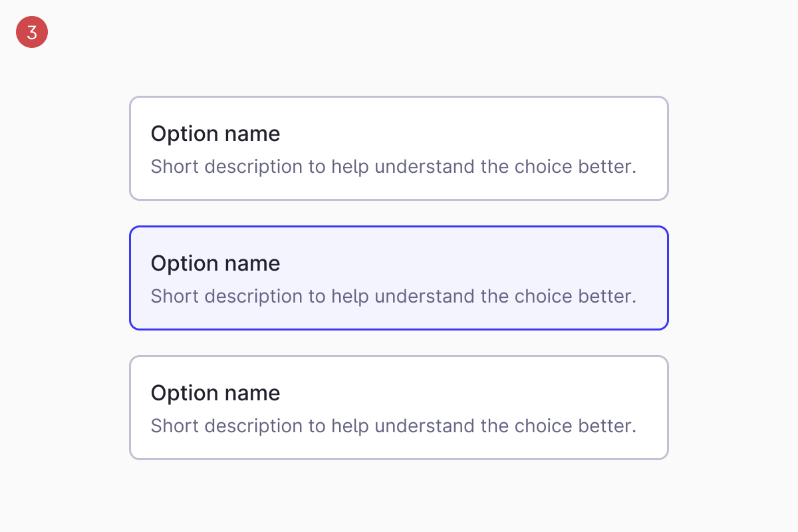Click the middle card's Option name title
Screen dimensions: 798x532
point(215,263)
